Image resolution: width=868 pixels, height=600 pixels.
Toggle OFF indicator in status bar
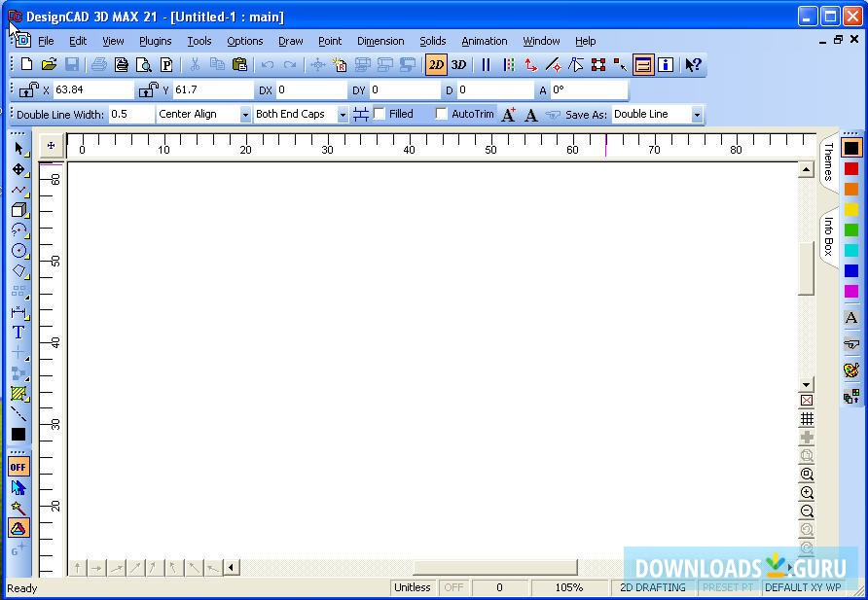click(453, 587)
